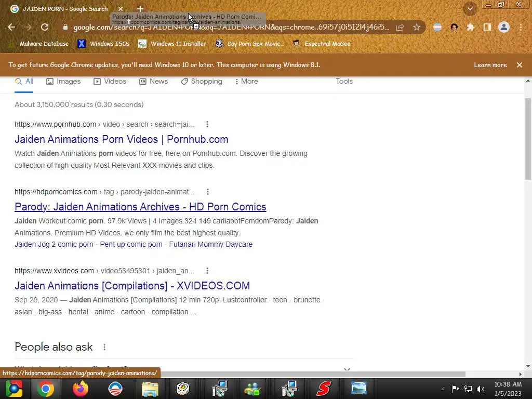Switch to the News results tab
Image resolution: width=532 pixels, height=399 pixels.
(154, 82)
